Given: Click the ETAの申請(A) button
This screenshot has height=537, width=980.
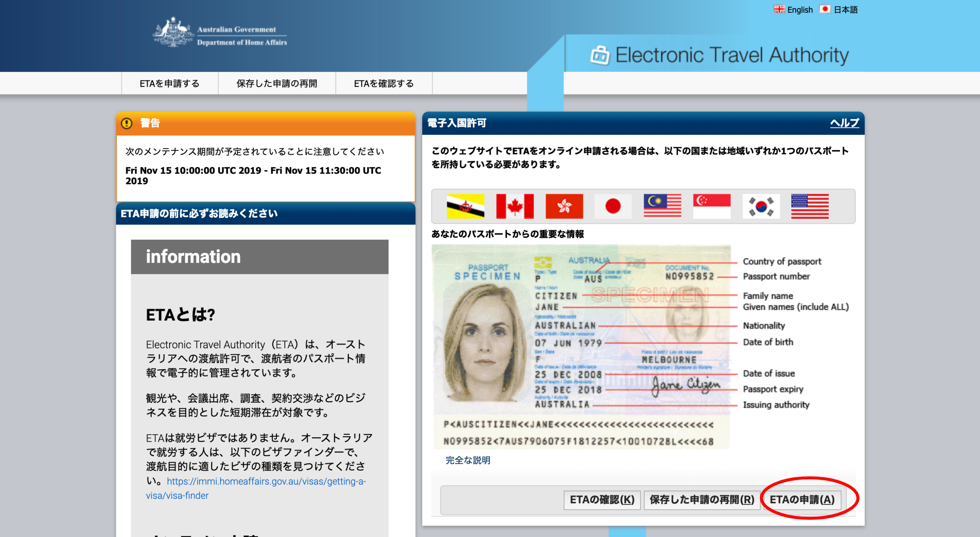Looking at the screenshot, I should pos(802,500).
